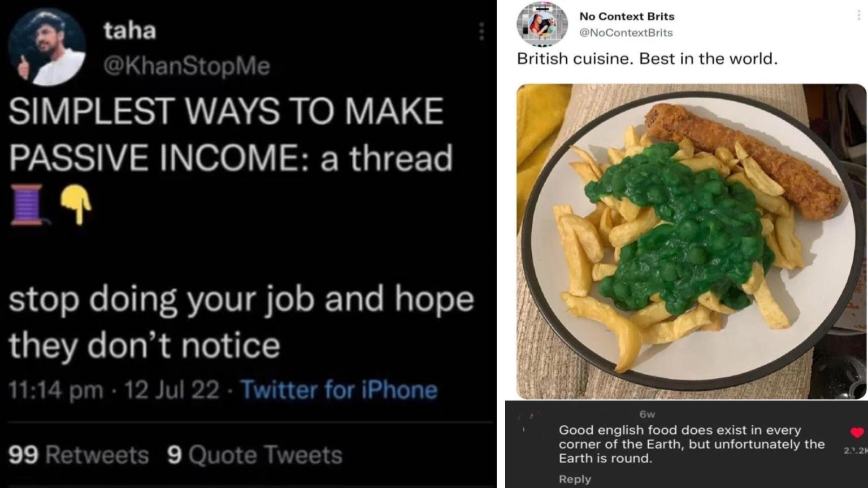Like the comment with the red heart
The image size is (868, 488).
(x=857, y=433)
